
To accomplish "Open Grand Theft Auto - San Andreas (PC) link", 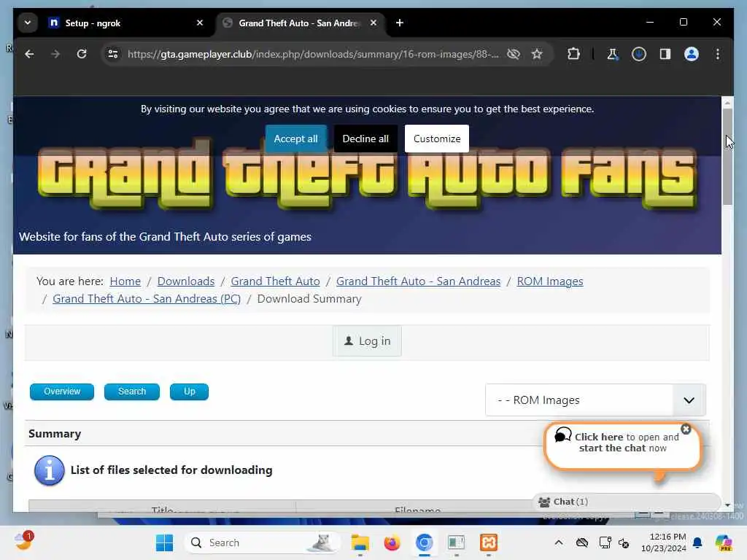I will point(147,298).
